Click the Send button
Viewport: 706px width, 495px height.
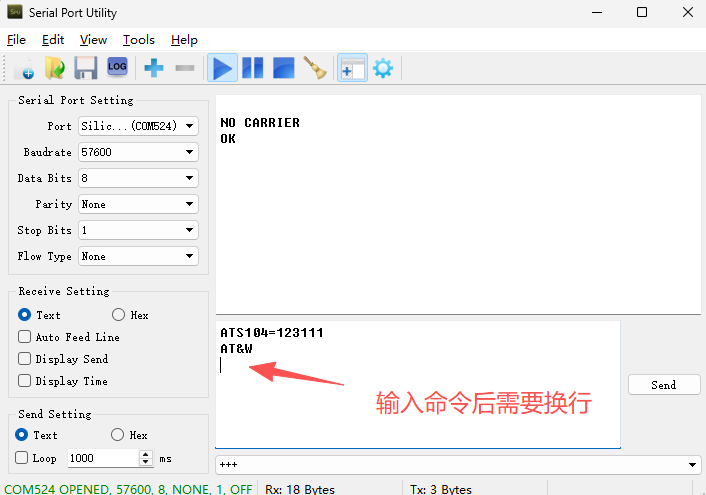(664, 385)
